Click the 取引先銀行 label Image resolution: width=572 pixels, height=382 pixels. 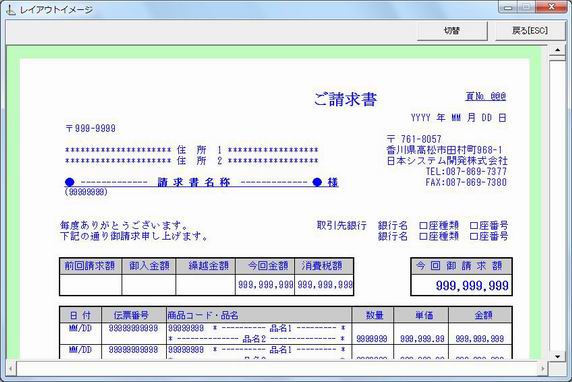click(x=341, y=225)
